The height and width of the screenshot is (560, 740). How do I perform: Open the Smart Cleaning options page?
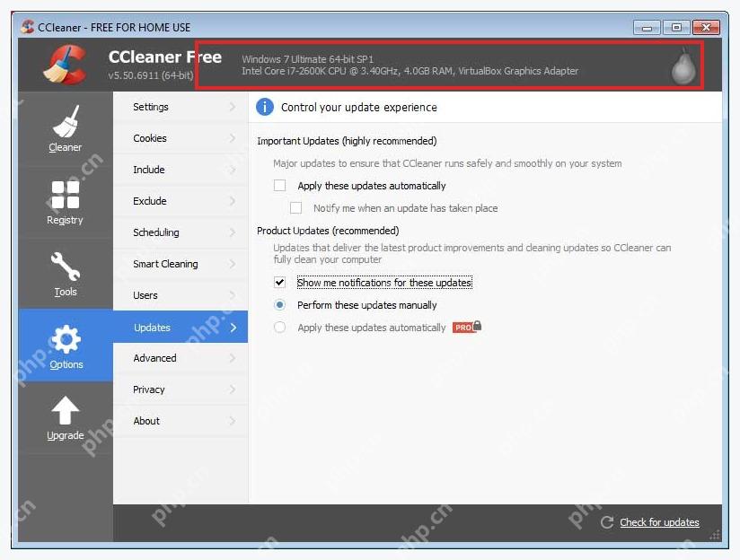point(181,264)
